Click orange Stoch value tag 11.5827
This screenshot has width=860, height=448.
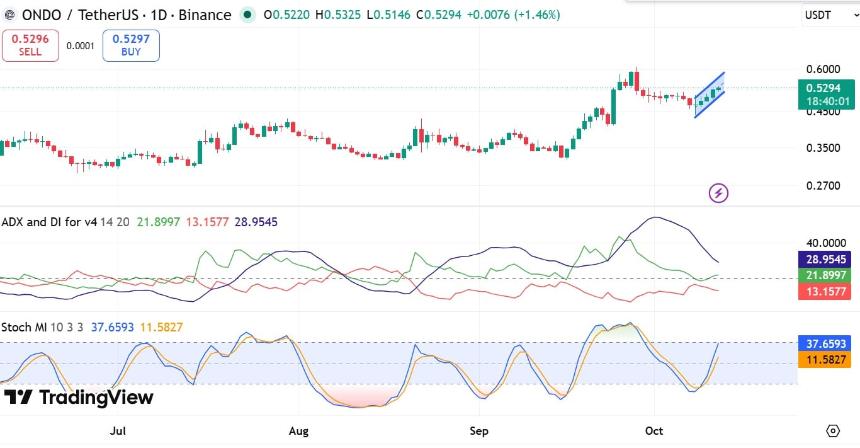(x=825, y=360)
